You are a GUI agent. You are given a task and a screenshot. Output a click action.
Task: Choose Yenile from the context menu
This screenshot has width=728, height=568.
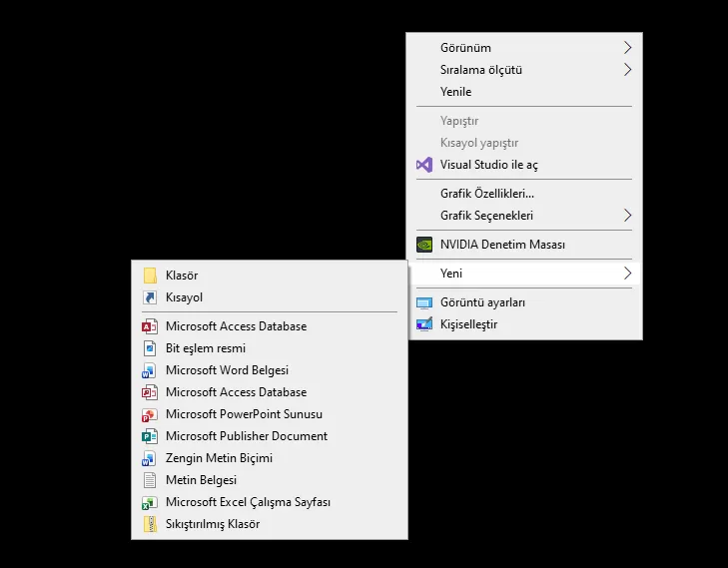pyautogui.click(x=524, y=92)
